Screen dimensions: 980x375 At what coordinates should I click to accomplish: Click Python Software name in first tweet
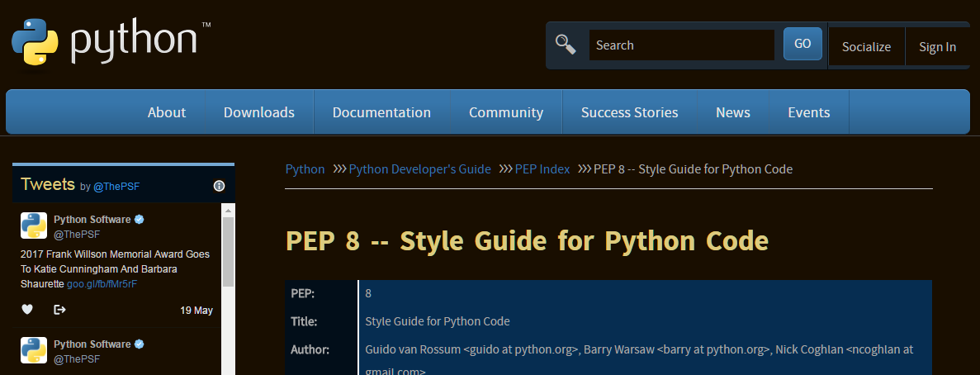[x=92, y=220]
